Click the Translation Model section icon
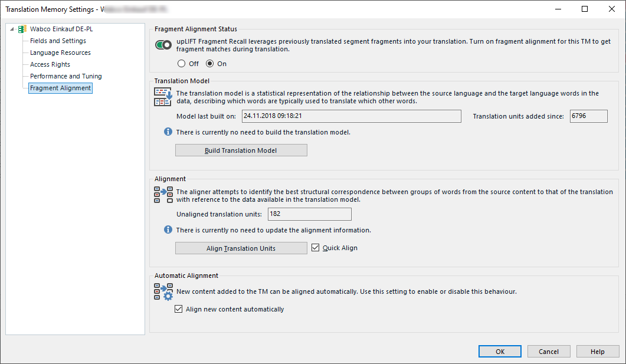 pos(163,97)
